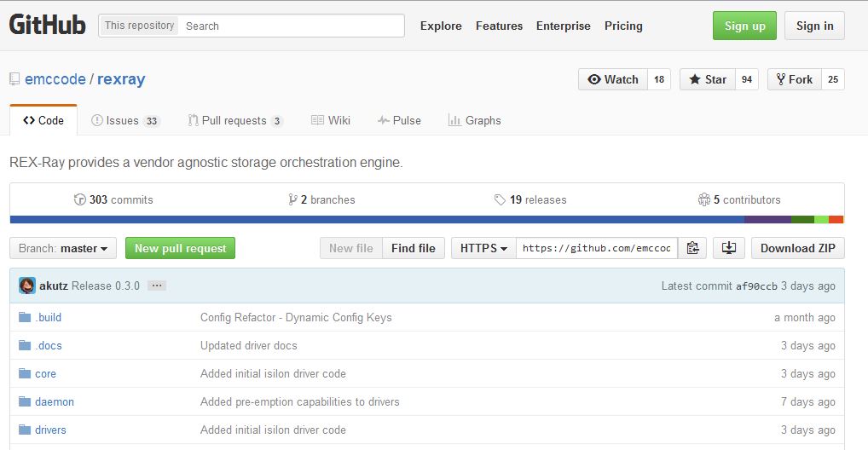Click the New pull request button

pyautogui.click(x=181, y=248)
